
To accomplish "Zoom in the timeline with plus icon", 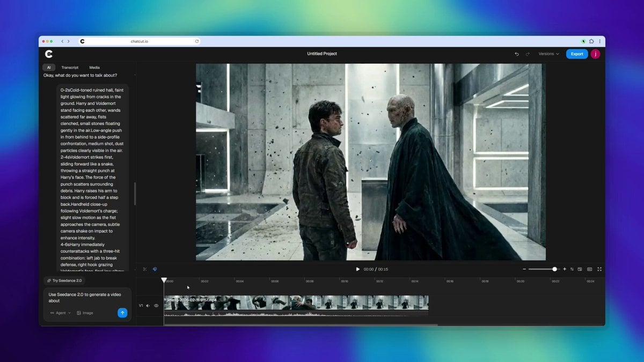I will (x=565, y=269).
